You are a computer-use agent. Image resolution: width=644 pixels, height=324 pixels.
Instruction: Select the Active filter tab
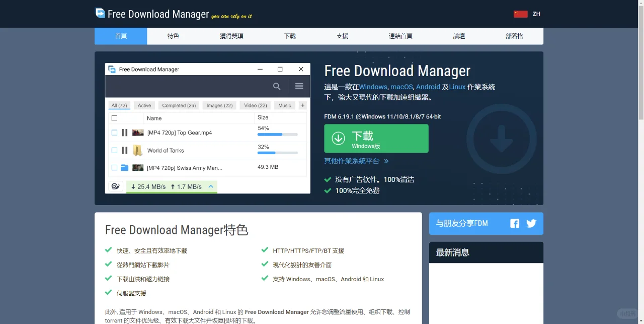pyautogui.click(x=144, y=105)
